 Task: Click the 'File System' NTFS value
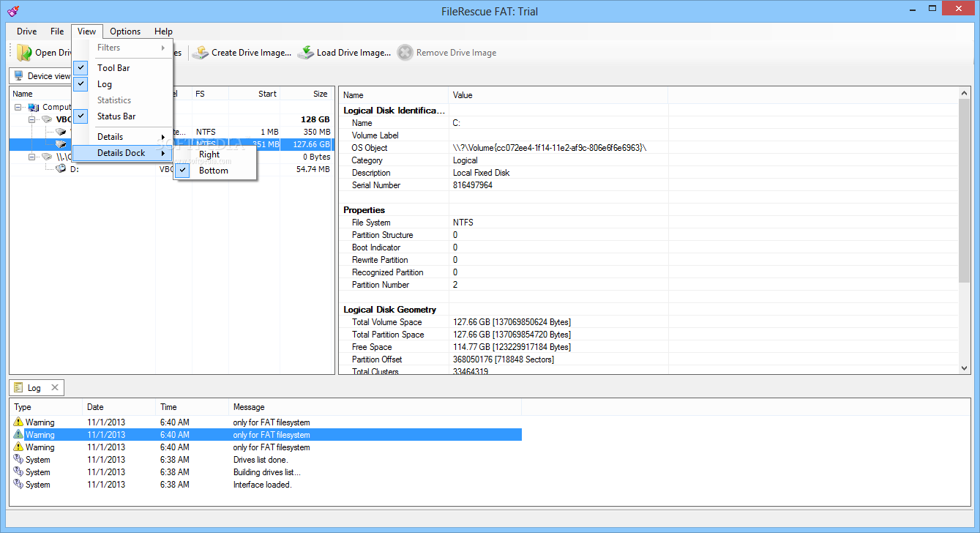pyautogui.click(x=463, y=223)
